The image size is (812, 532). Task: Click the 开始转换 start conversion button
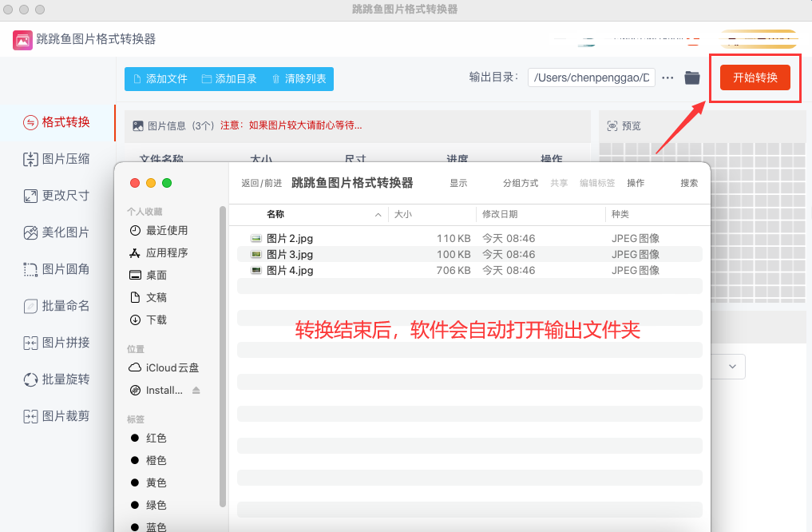(x=755, y=77)
